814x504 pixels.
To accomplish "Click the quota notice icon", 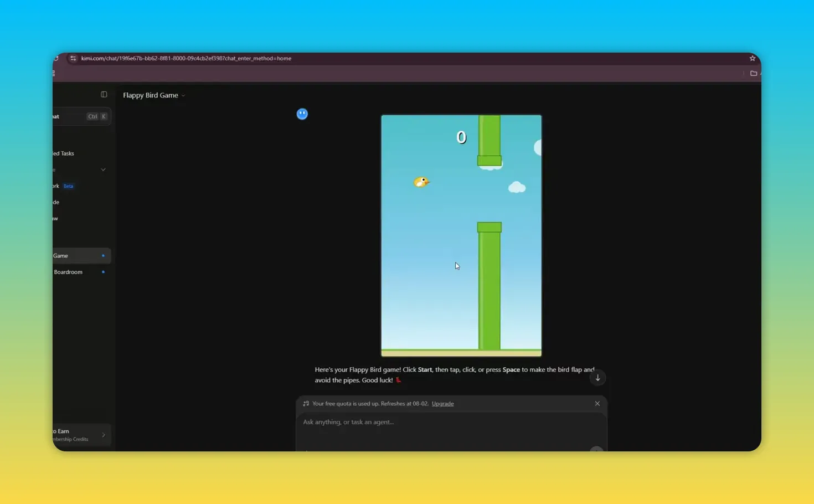I will [306, 404].
